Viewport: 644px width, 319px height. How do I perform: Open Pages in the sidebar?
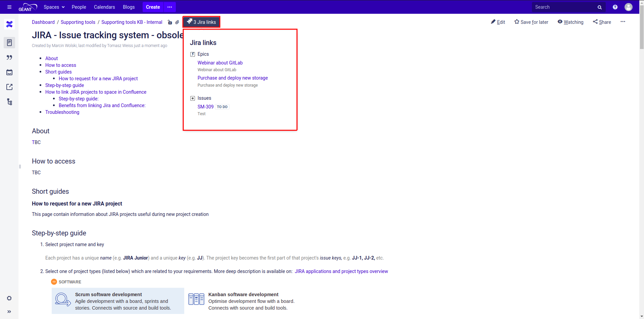pyautogui.click(x=9, y=43)
